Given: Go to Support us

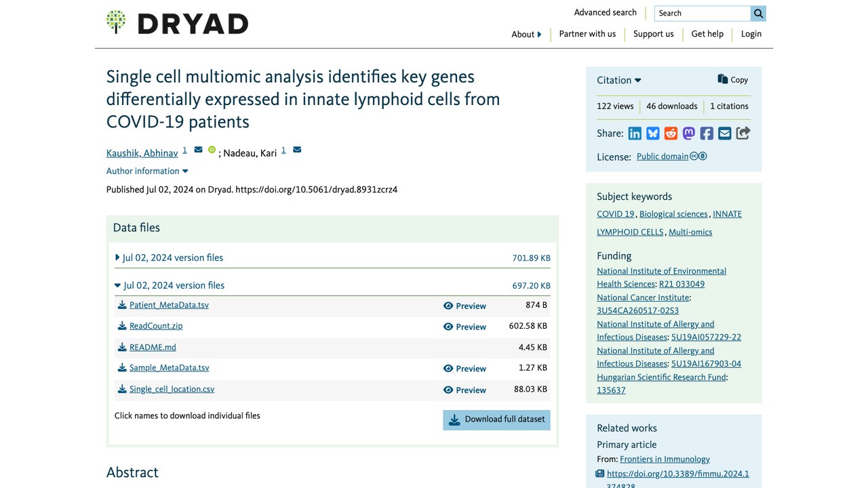Looking at the screenshot, I should click(x=654, y=34).
